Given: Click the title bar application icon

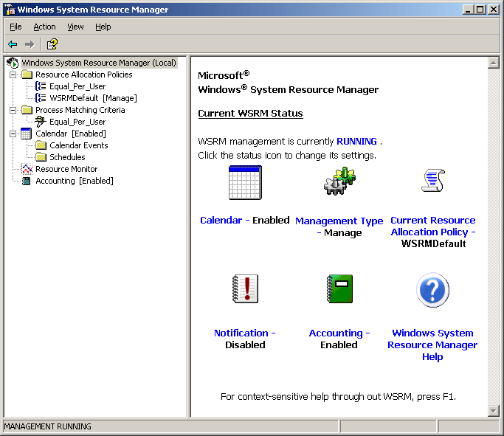Looking at the screenshot, I should (10, 10).
